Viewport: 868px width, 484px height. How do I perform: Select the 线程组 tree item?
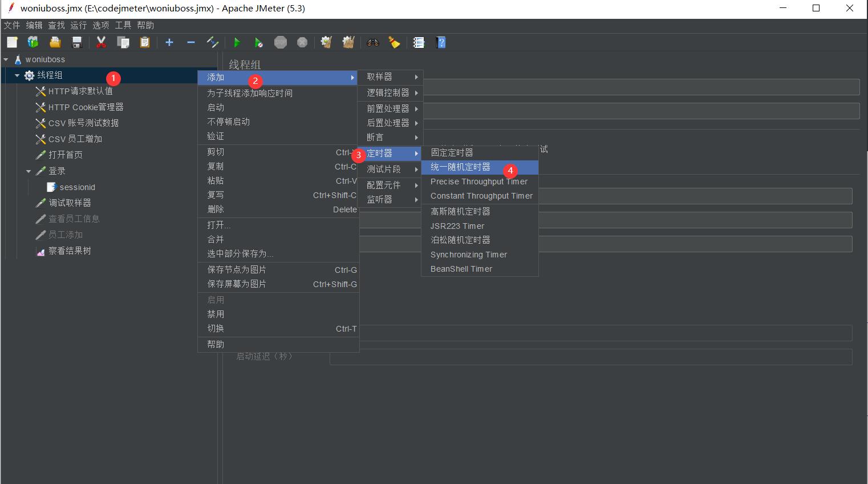(x=50, y=75)
